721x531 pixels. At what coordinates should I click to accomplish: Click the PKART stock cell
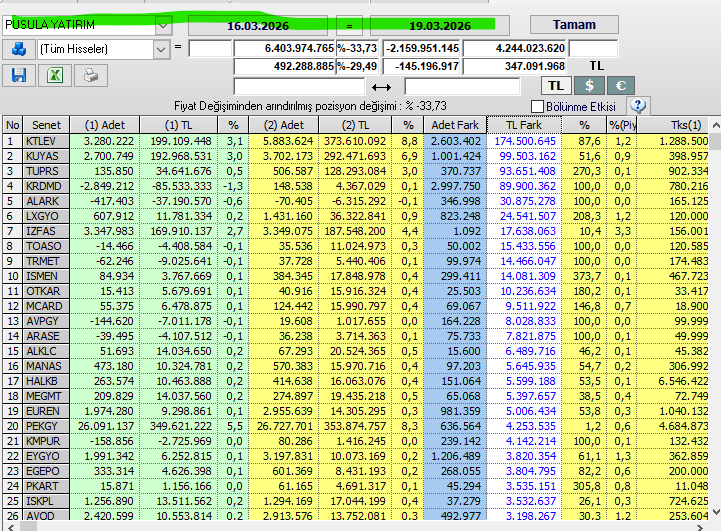tap(46, 486)
